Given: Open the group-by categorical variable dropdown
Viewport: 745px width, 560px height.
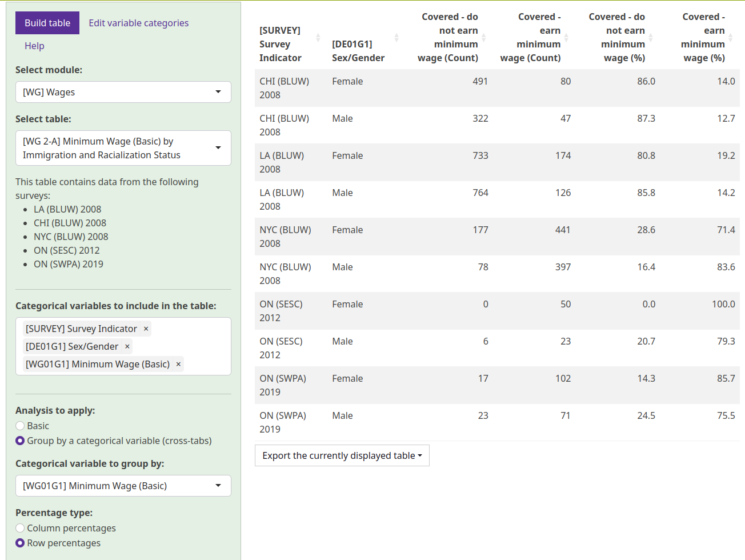Looking at the screenshot, I should (123, 486).
